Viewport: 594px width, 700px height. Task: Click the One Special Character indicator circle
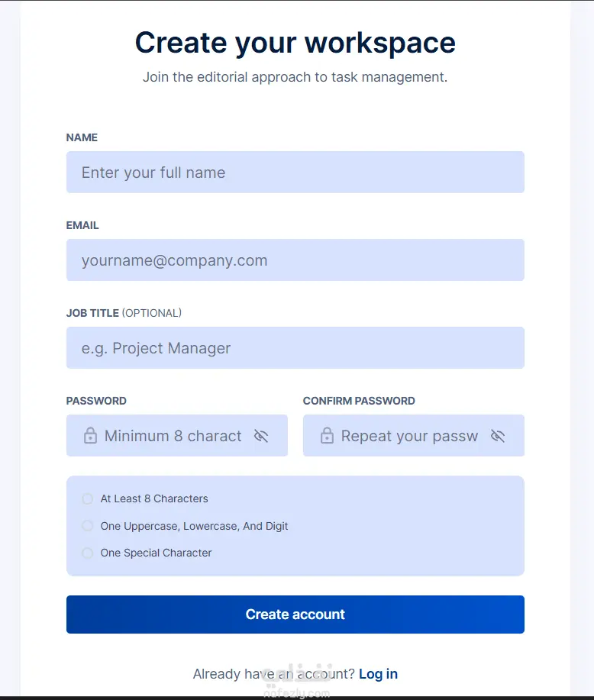point(88,553)
